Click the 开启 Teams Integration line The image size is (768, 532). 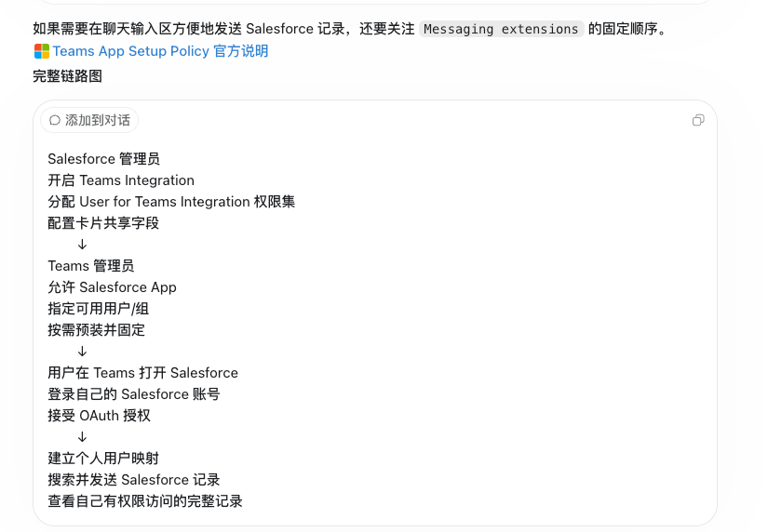pyautogui.click(x=121, y=180)
